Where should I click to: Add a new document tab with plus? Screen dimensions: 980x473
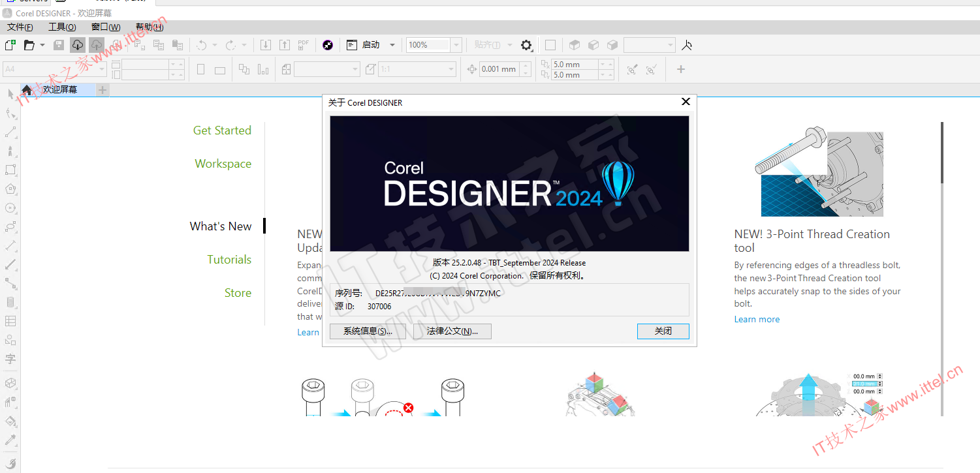pyautogui.click(x=103, y=90)
